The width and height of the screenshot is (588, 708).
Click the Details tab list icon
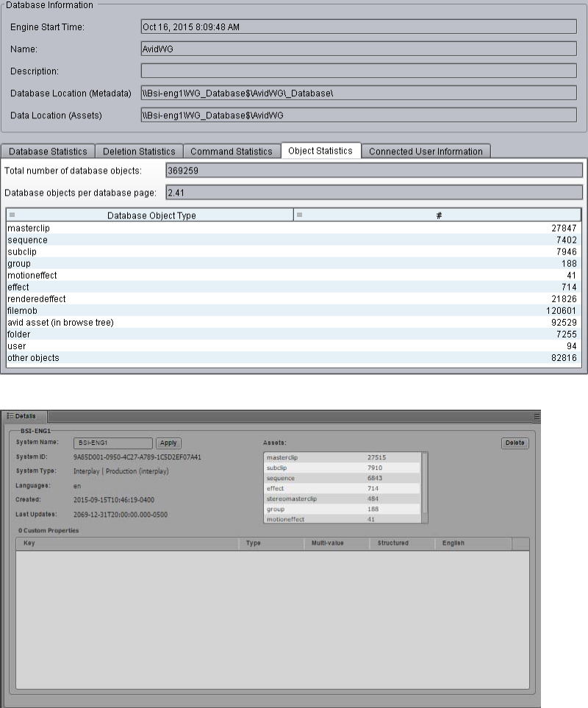pyautogui.click(x=10, y=416)
